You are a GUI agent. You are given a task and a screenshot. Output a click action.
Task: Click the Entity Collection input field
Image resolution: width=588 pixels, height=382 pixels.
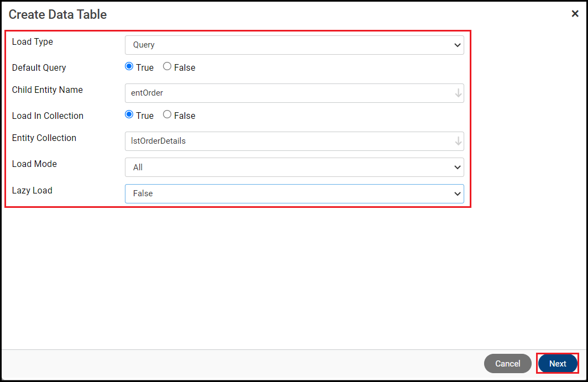pos(287,142)
